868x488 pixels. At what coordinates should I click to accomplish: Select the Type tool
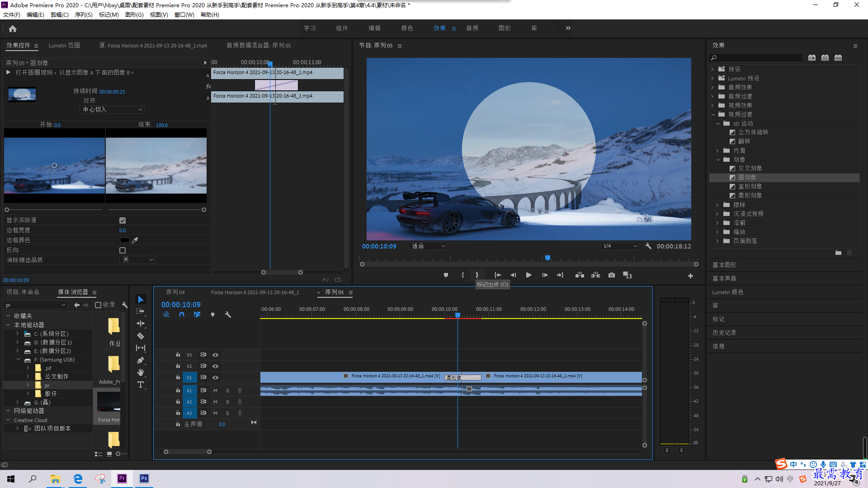point(141,385)
